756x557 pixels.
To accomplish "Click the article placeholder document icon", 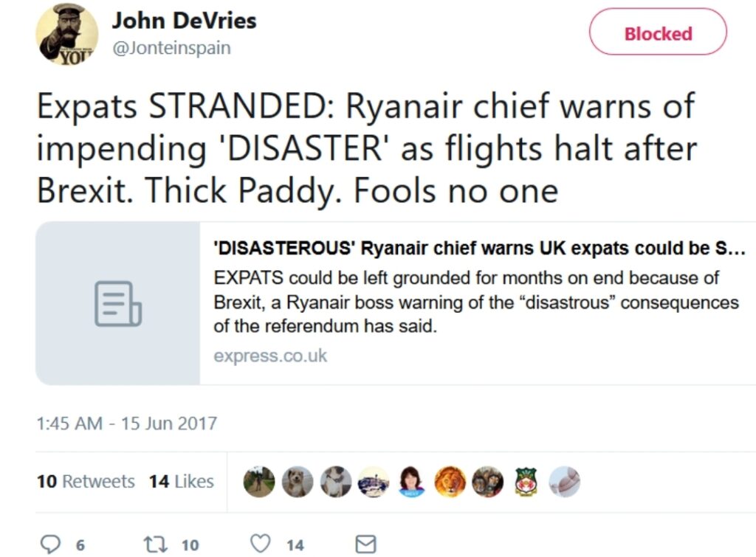I will pyautogui.click(x=118, y=303).
